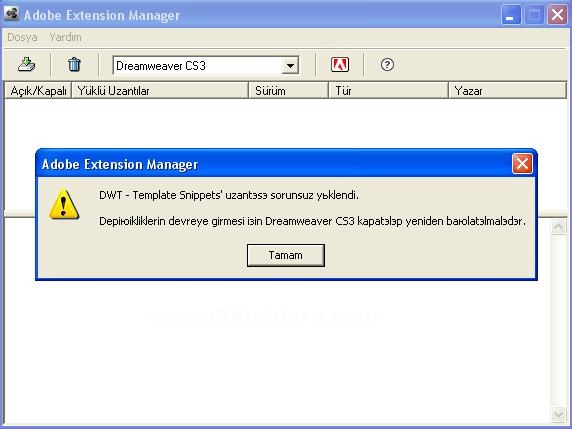Sort by Açık/Kapalı column header
This screenshot has width=572, height=429.
38,91
